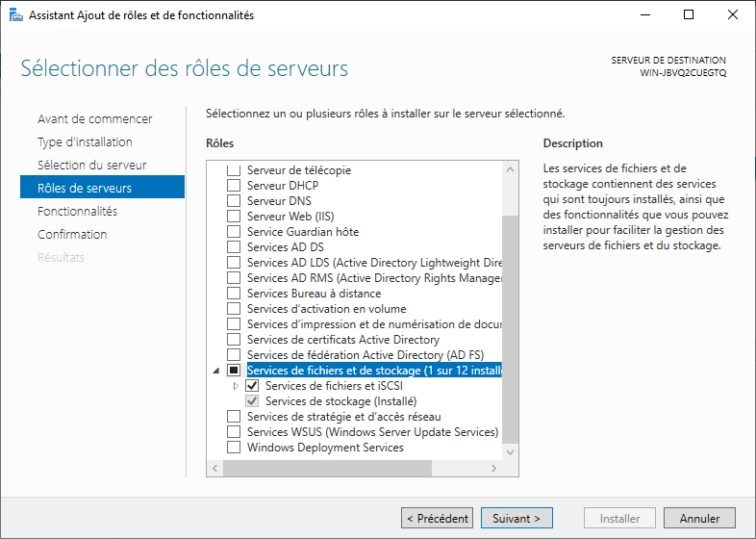Check Windows Deployment Services role

point(233,448)
